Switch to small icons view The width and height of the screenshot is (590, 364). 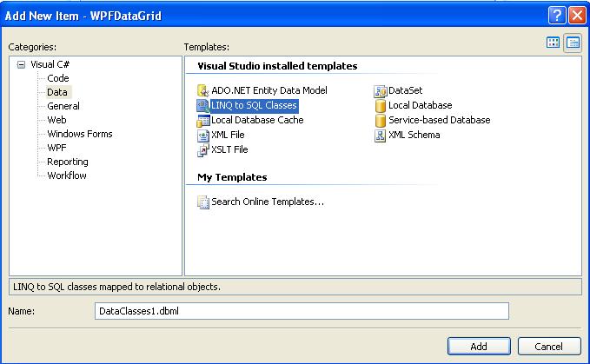click(573, 43)
